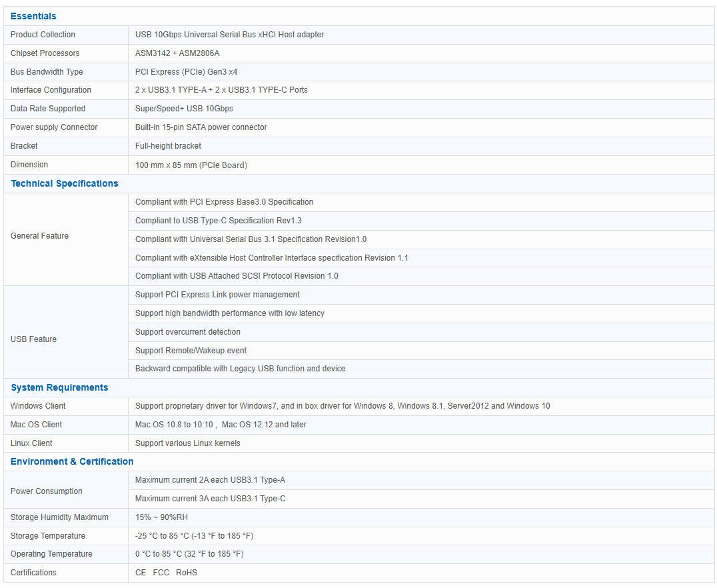The width and height of the screenshot is (717, 588).
Task: Click the Essentials section heading
Action: point(33,16)
